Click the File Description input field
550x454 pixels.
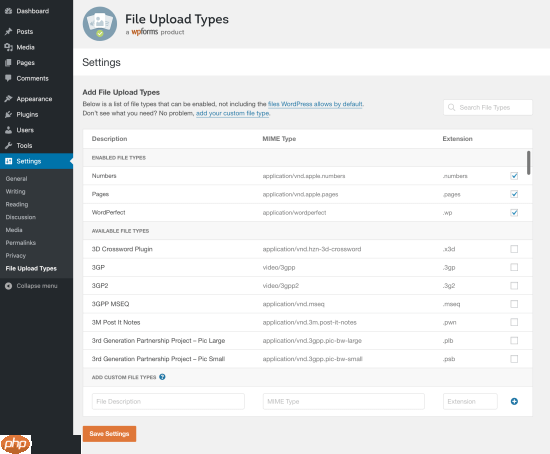pos(168,401)
